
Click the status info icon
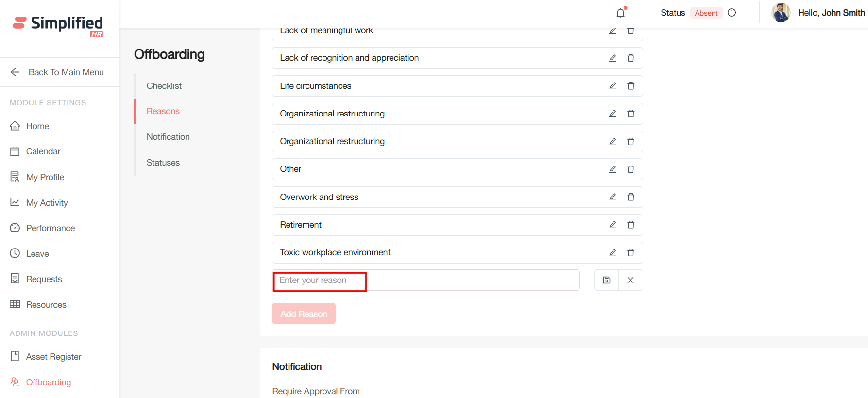coord(732,13)
